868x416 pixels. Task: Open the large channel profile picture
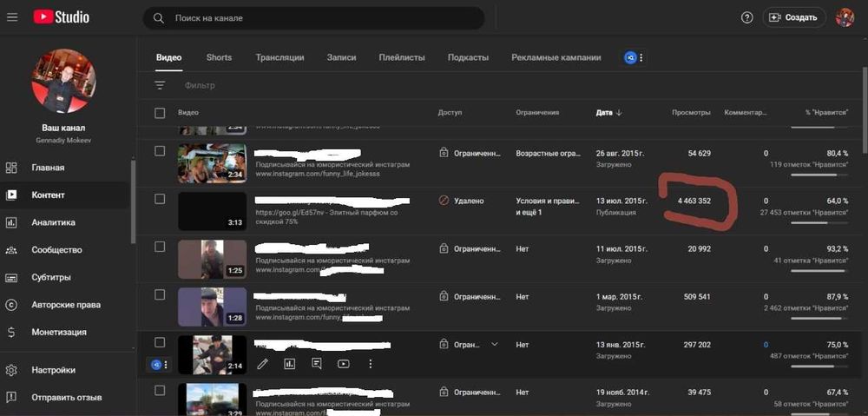click(63, 81)
